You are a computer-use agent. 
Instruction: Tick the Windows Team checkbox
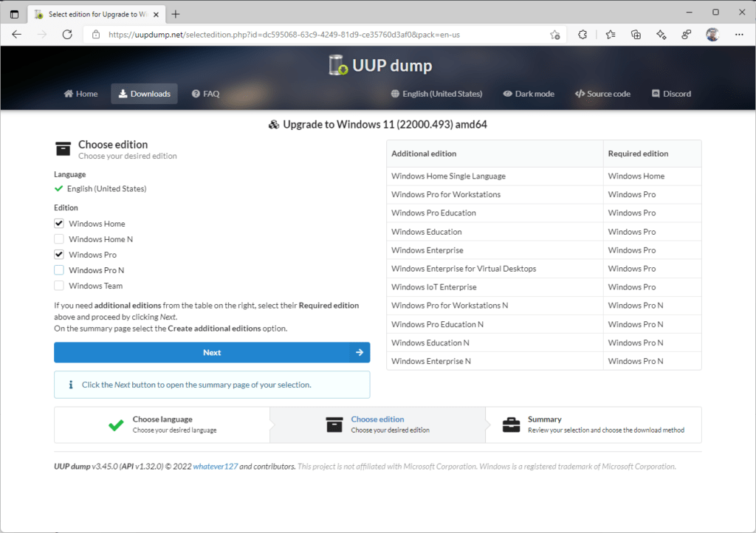pyautogui.click(x=59, y=286)
